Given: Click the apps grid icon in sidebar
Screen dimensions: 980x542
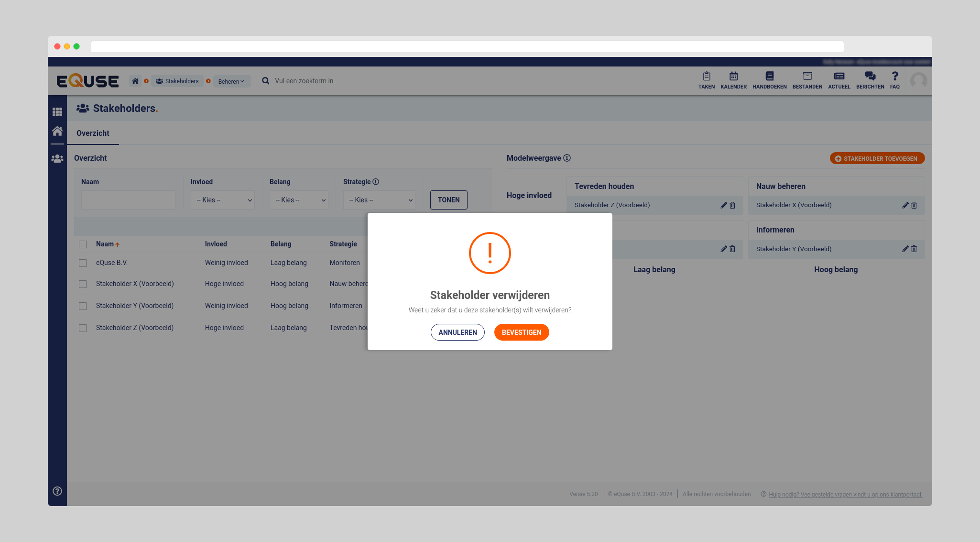Looking at the screenshot, I should click(x=57, y=111).
